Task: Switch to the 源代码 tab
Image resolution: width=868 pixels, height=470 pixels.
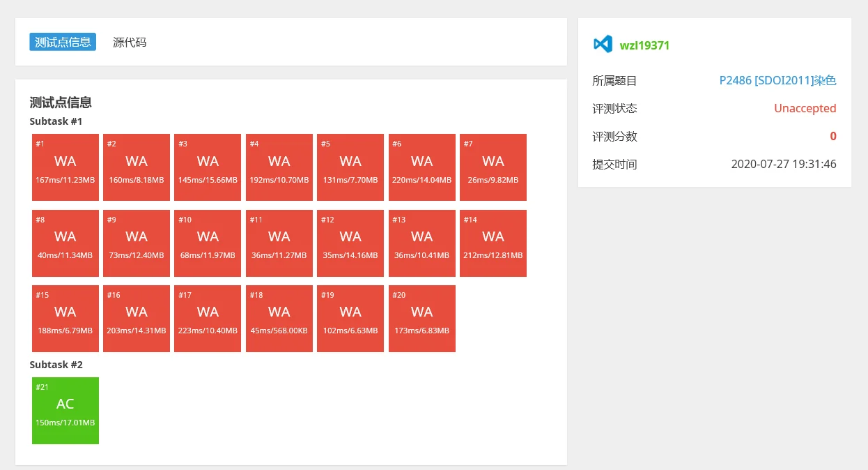Action: point(130,42)
